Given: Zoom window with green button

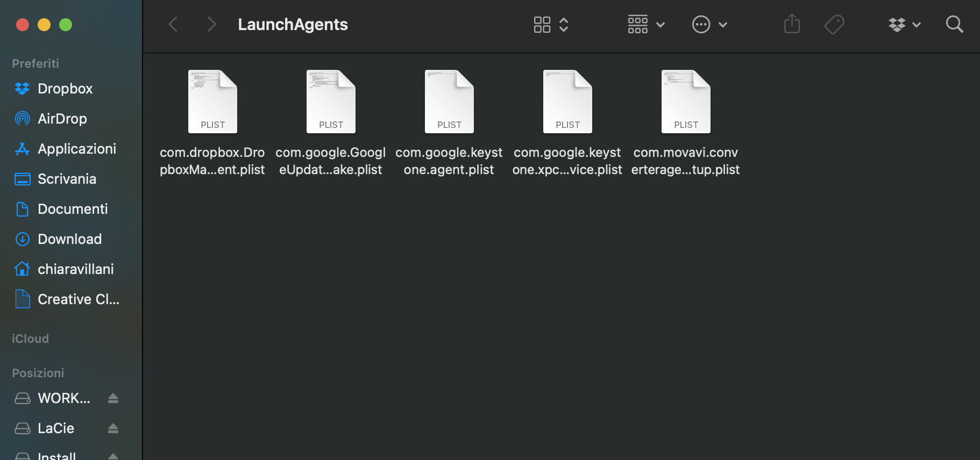Looking at the screenshot, I should tap(66, 25).
